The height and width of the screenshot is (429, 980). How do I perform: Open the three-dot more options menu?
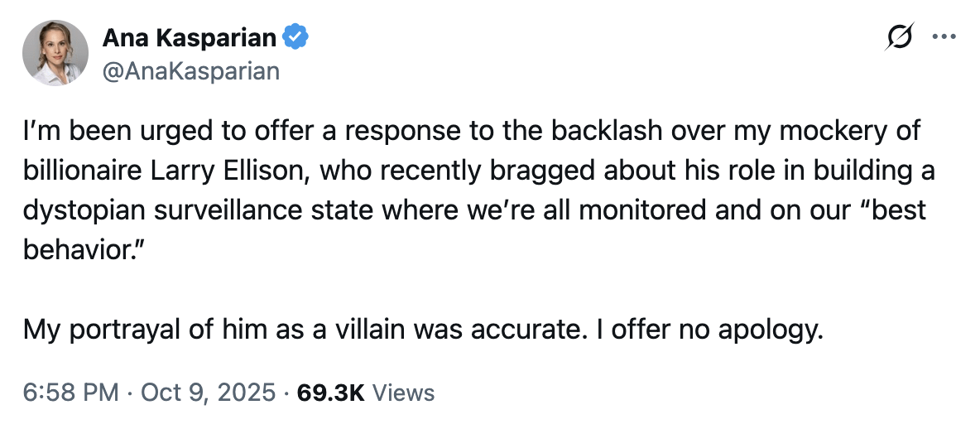click(x=944, y=37)
